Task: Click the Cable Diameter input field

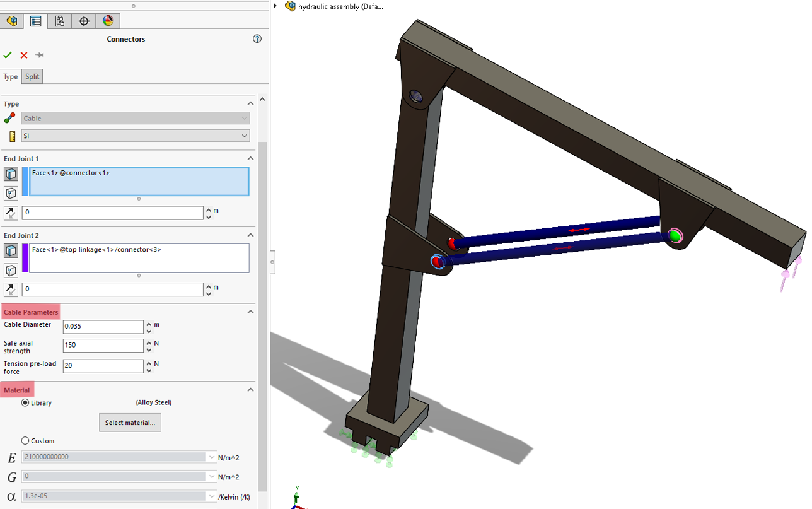Action: 103,327
